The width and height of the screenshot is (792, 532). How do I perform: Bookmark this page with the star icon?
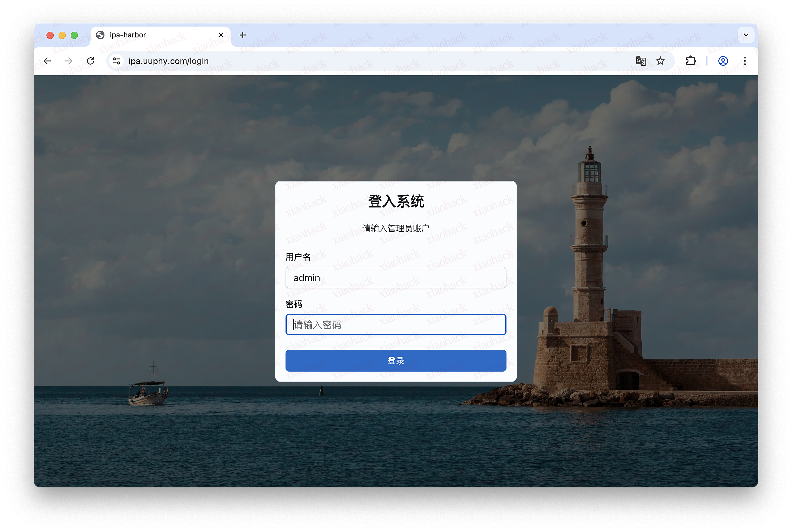(660, 61)
